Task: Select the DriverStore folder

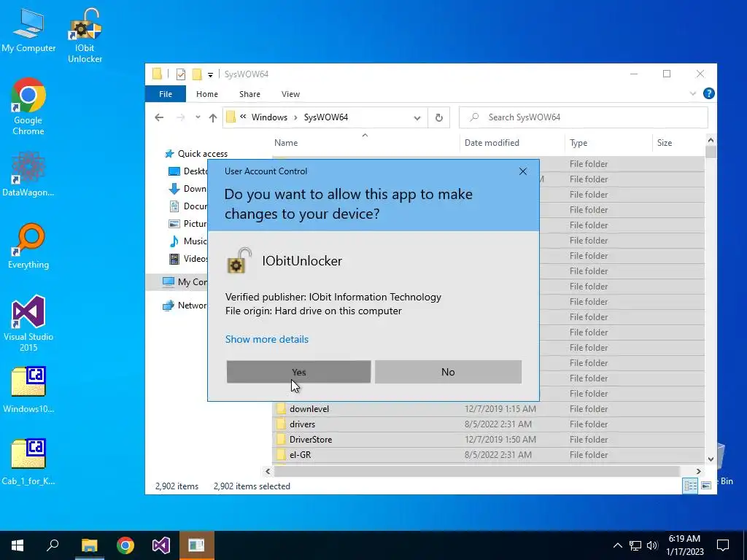Action: point(311,440)
